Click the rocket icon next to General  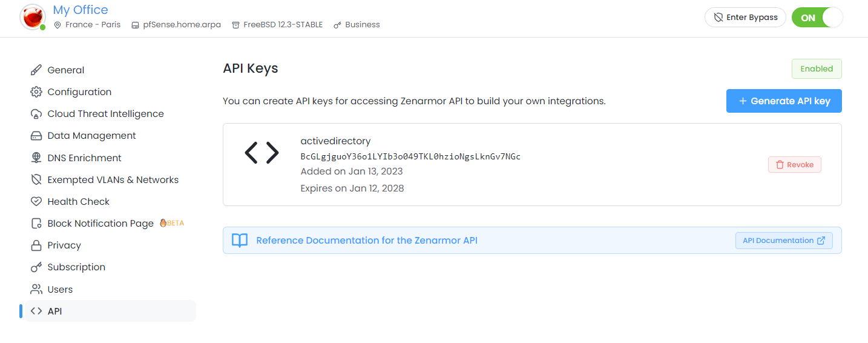pyautogui.click(x=36, y=70)
